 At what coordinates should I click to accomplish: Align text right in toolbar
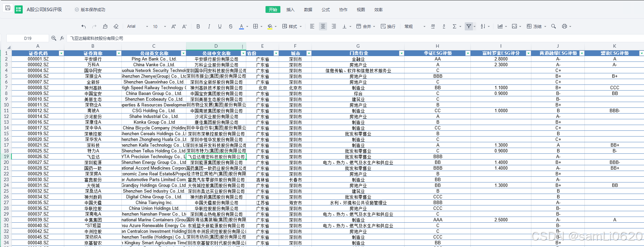tap(334, 26)
